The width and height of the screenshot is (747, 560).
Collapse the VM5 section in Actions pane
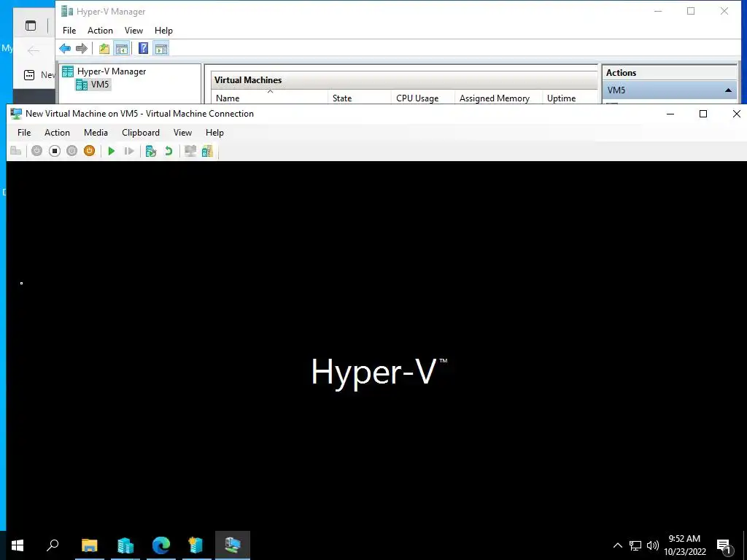click(x=728, y=90)
